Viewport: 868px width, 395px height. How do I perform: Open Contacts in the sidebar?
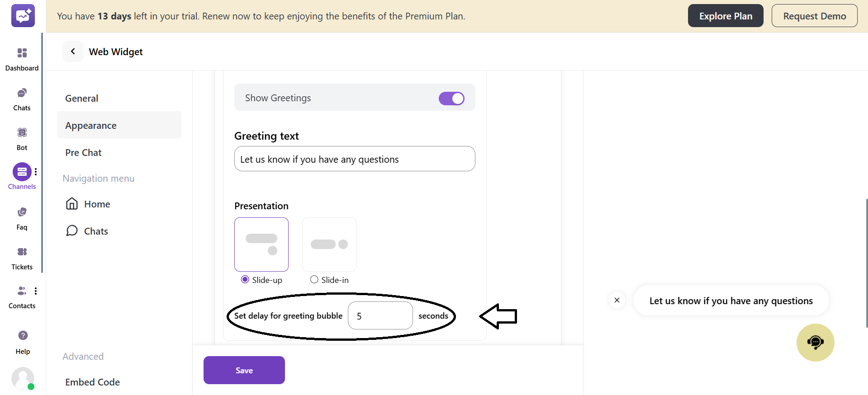(21, 291)
